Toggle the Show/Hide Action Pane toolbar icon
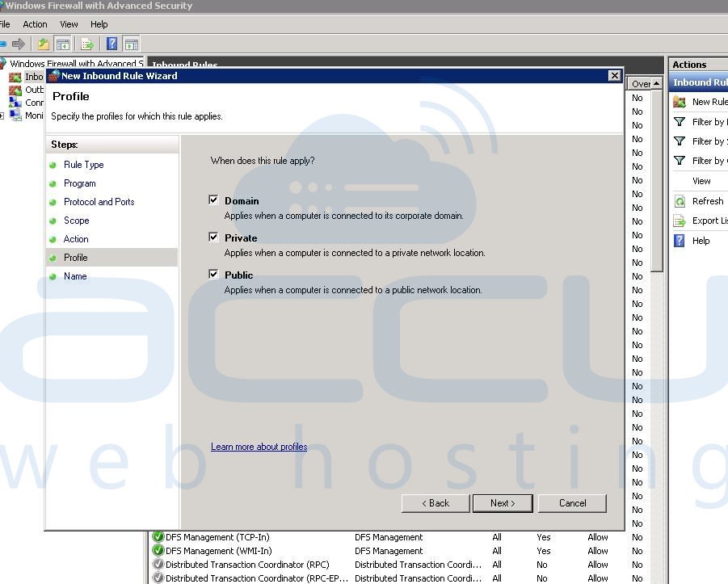The width and height of the screenshot is (728, 584). (x=132, y=44)
